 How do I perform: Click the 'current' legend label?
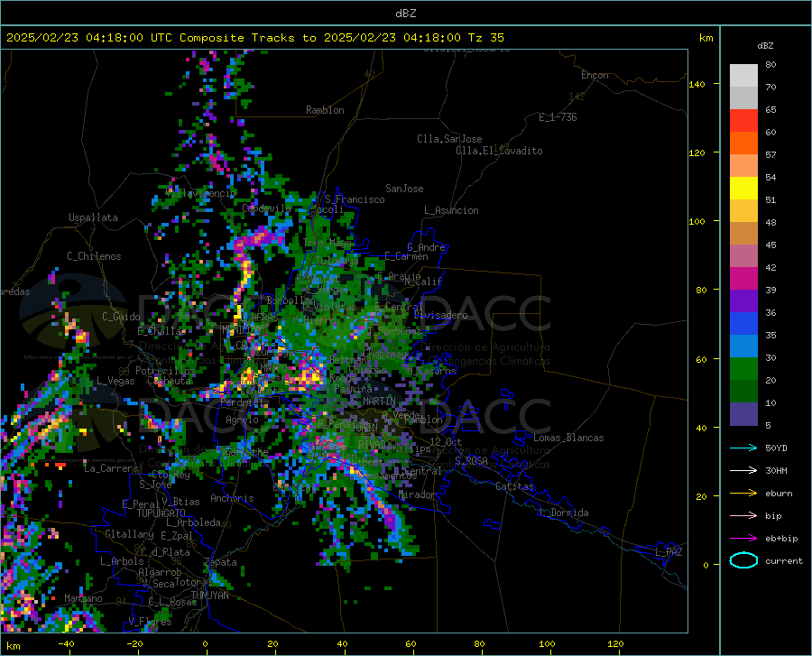pyautogui.click(x=784, y=560)
